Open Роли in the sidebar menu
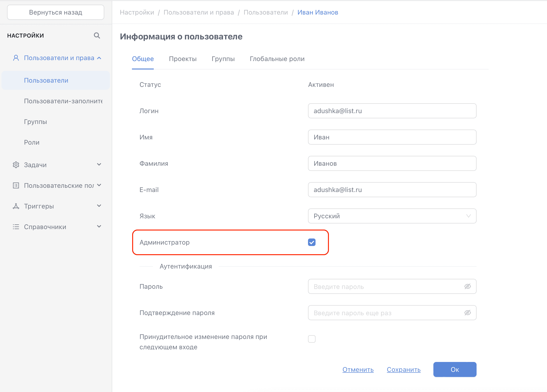Viewport: 547px width, 392px height. pyautogui.click(x=32, y=142)
